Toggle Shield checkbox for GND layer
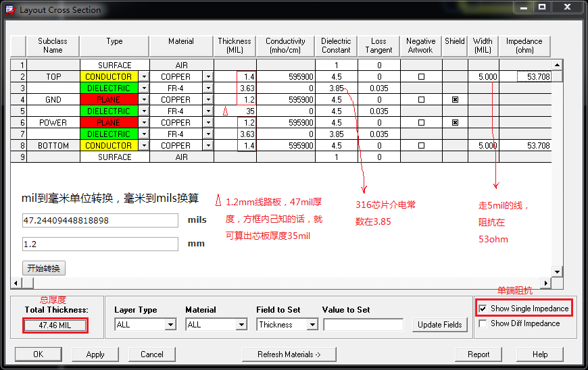 (x=455, y=100)
